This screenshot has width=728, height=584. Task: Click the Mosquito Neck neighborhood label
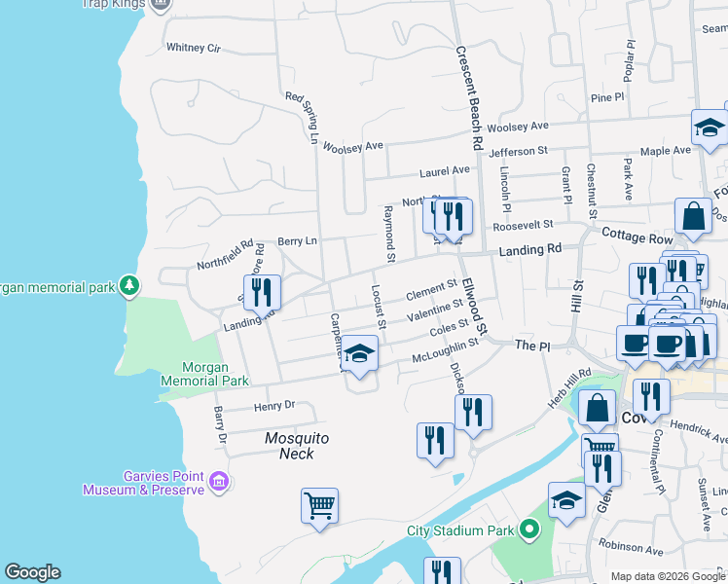(297, 446)
